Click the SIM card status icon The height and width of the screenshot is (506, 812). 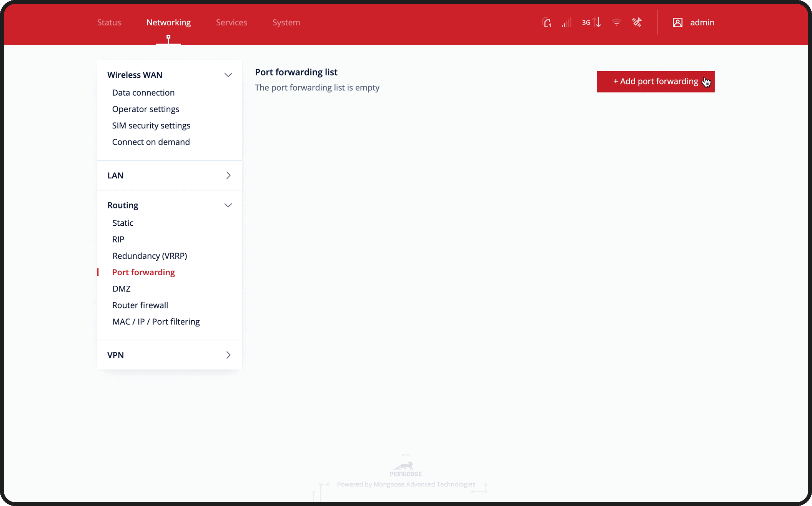pos(547,22)
